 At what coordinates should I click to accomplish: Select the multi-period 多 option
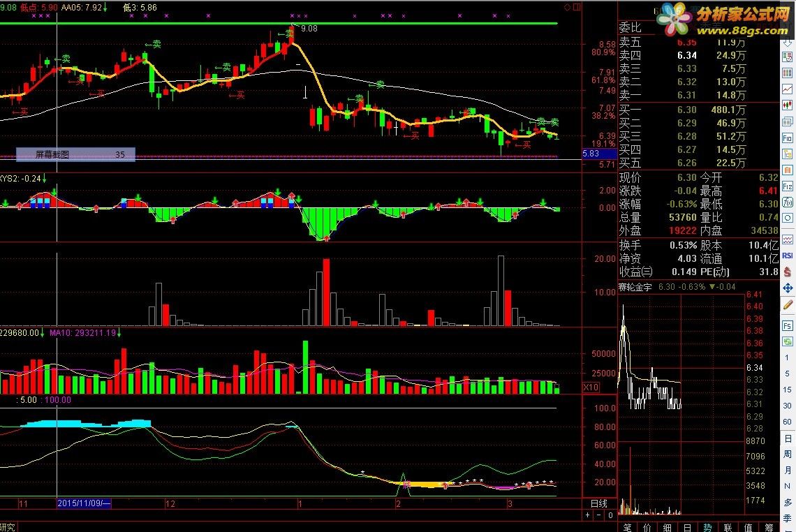[x=788, y=502]
